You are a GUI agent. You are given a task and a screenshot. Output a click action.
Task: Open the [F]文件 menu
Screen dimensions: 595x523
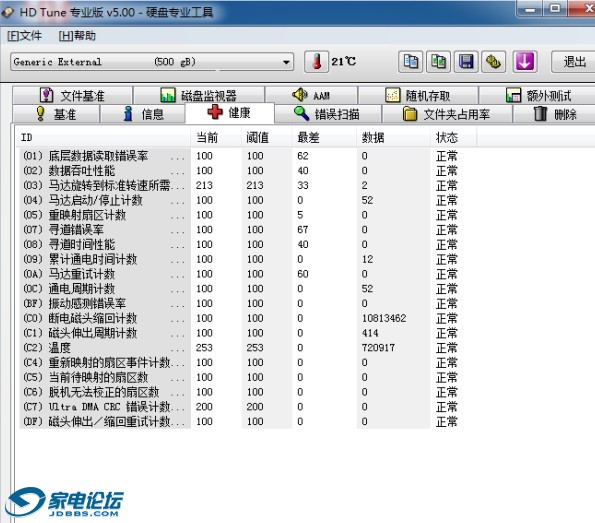(25, 36)
